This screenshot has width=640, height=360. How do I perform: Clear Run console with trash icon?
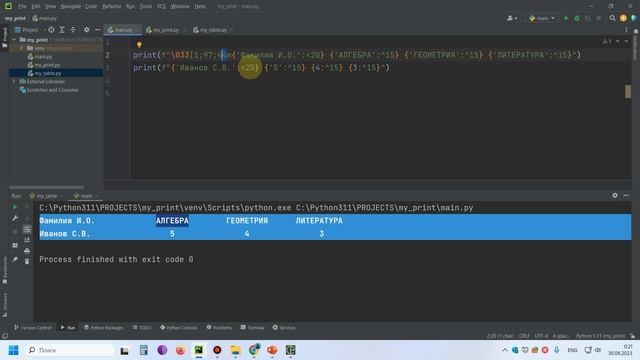27,262
